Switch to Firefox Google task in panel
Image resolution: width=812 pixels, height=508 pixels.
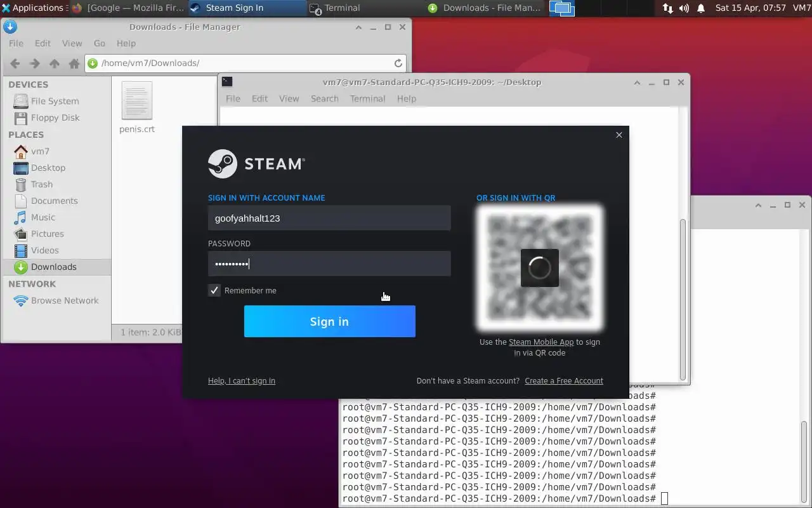(x=129, y=8)
